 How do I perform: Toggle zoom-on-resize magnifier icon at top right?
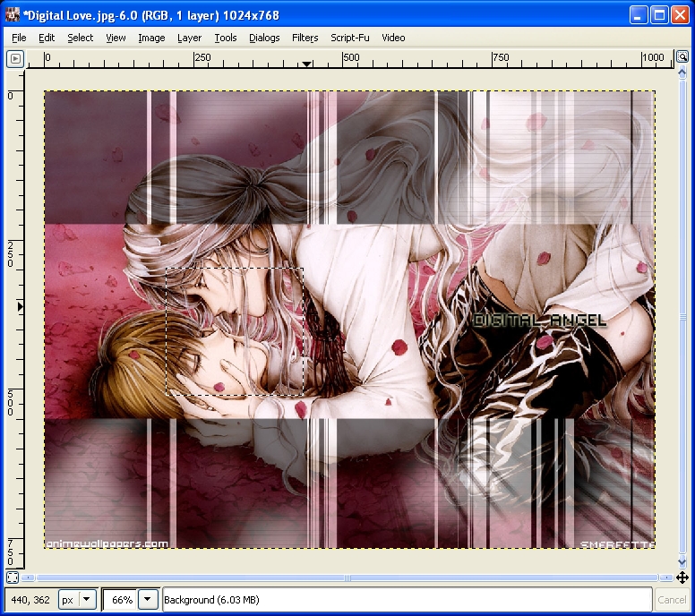(682, 56)
